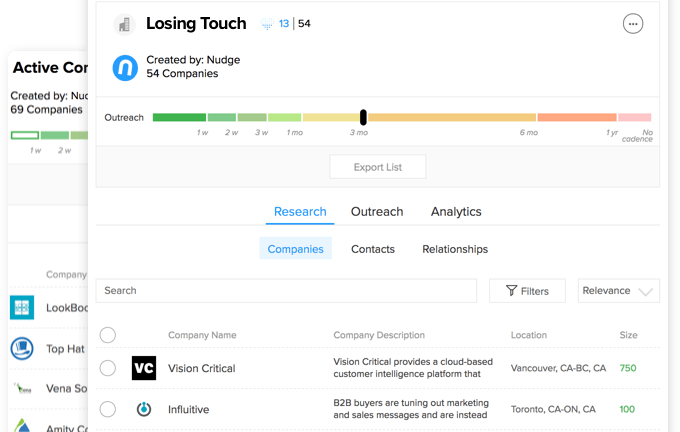Click the Nudge logo avatar

coord(126,67)
